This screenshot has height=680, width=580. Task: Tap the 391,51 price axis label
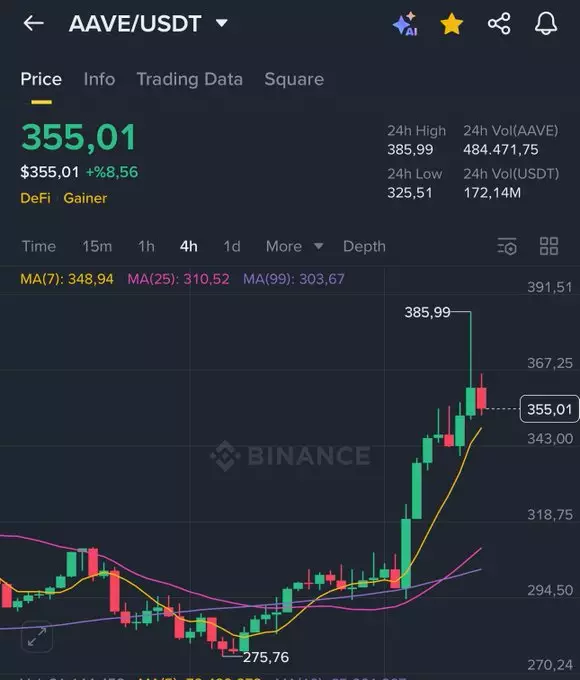[x=550, y=287]
